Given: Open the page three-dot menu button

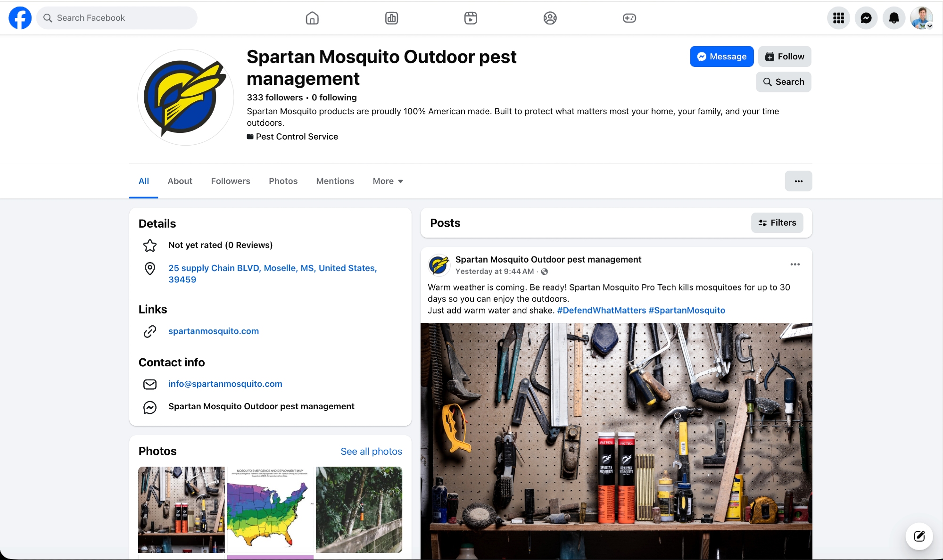Looking at the screenshot, I should [x=798, y=181].
